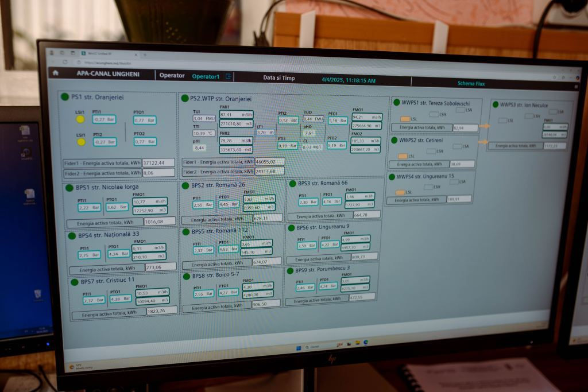Open Microsoft Edge from the taskbar
The height and width of the screenshot is (392, 588).
(366, 343)
